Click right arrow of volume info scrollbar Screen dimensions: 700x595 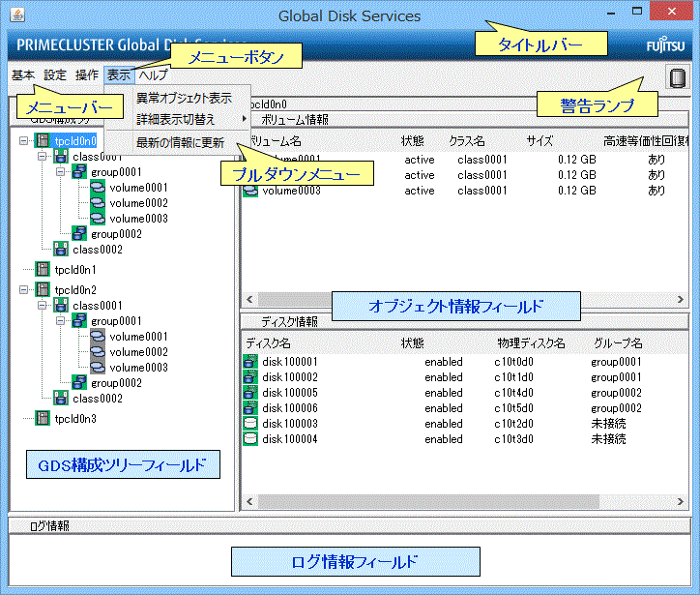(x=681, y=299)
